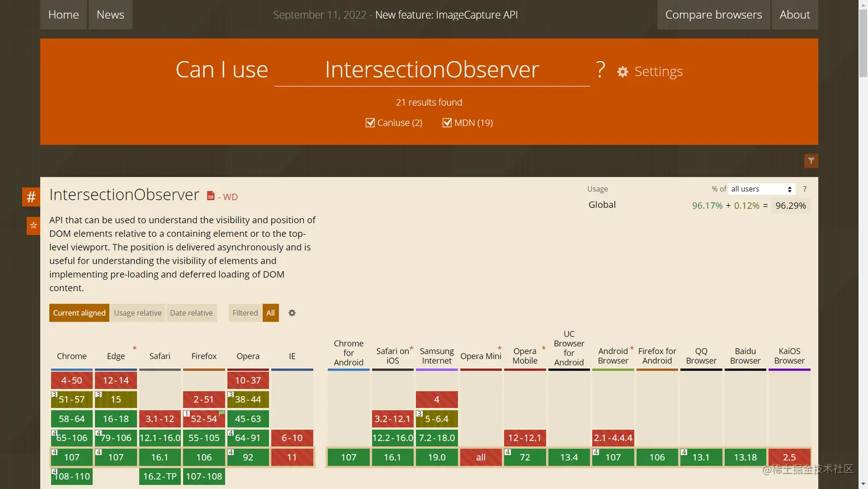Select Date relative view
The width and height of the screenshot is (868, 489).
click(191, 313)
